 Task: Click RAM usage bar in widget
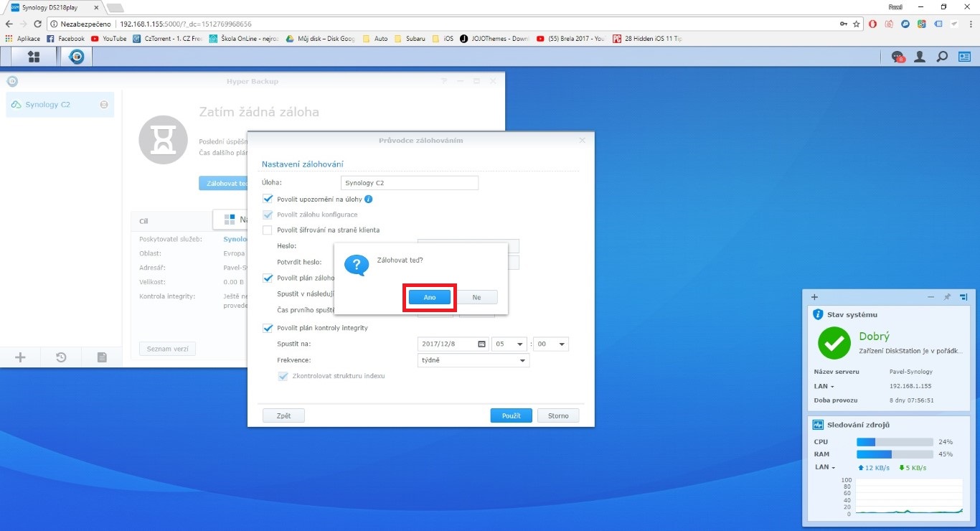(x=895, y=454)
